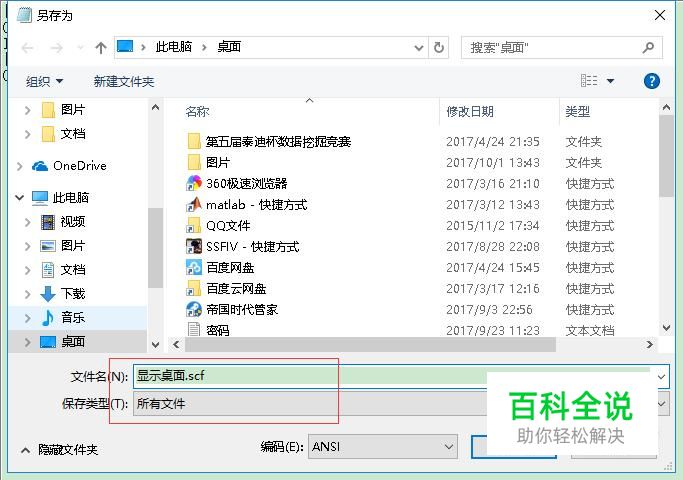683x480 pixels.
Task: Click 此电脑 in the address breadcrumb
Action: (x=174, y=47)
